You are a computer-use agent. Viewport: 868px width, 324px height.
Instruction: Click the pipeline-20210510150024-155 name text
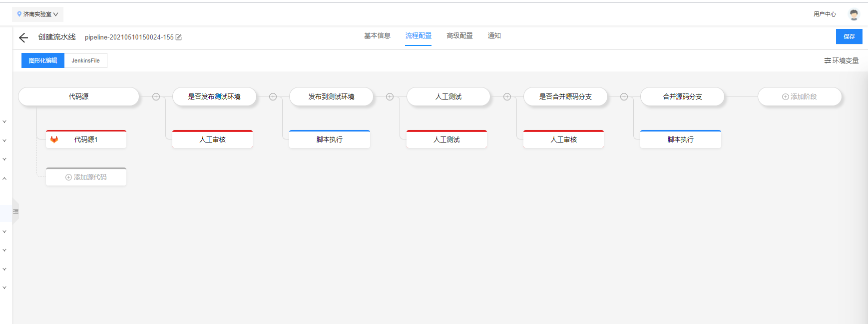pos(129,37)
